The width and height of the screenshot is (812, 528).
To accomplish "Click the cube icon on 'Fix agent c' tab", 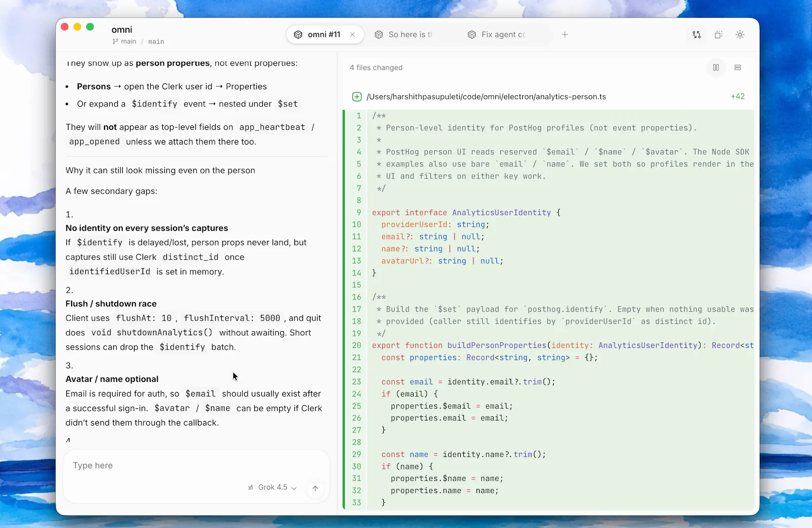I will point(472,34).
